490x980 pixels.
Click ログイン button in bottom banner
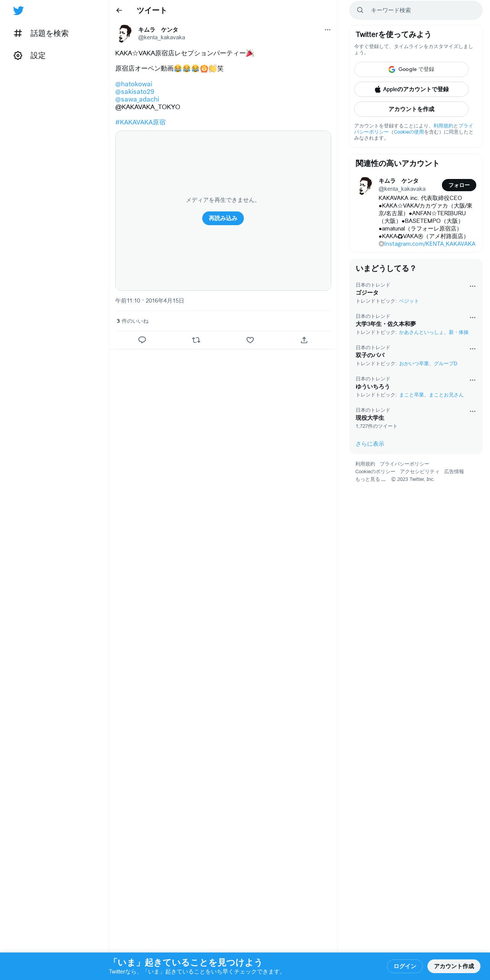[x=405, y=966]
